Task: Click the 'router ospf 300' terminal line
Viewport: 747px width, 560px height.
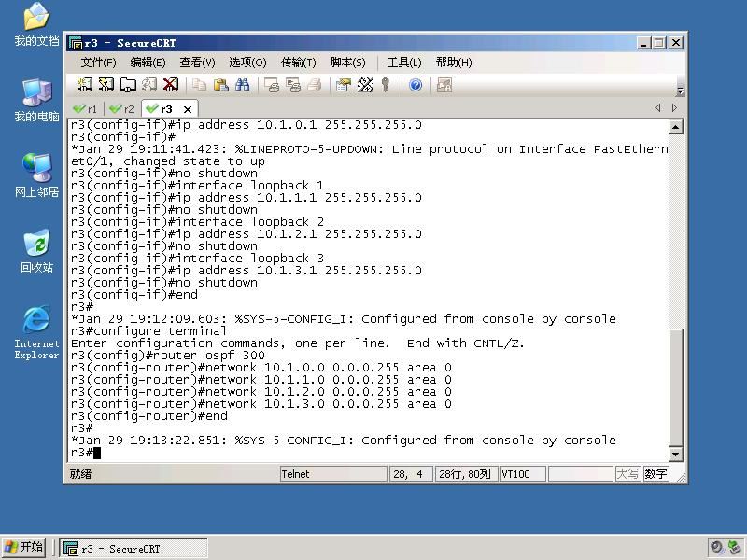Action: [x=168, y=356]
